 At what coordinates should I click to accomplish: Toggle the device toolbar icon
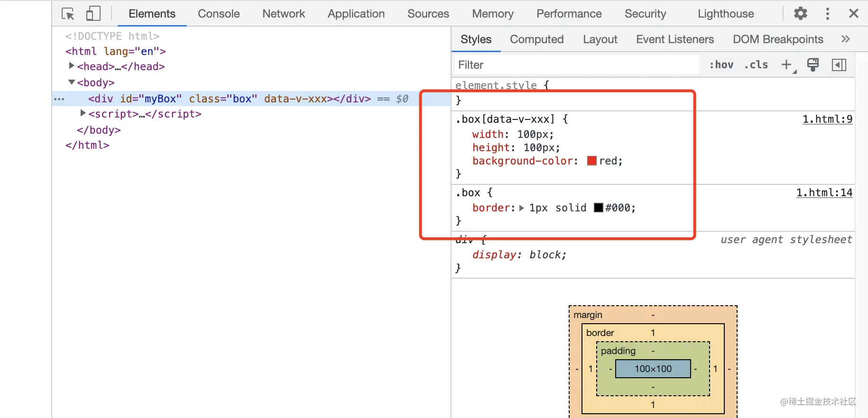93,14
